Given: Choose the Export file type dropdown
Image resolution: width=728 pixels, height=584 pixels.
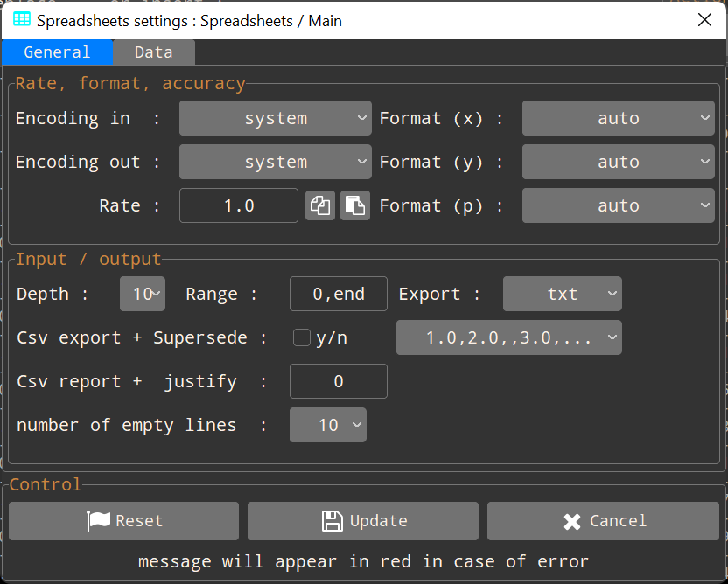Looking at the screenshot, I should tap(562, 294).
